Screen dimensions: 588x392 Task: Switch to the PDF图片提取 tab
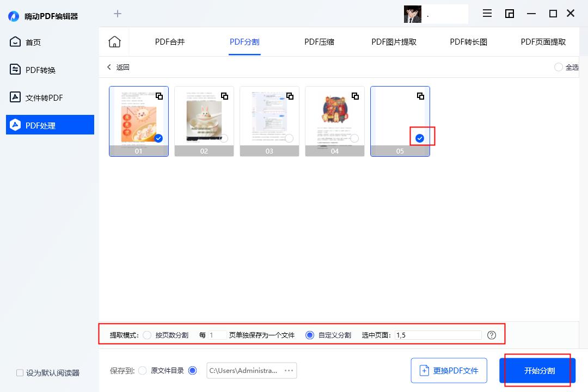tap(393, 41)
